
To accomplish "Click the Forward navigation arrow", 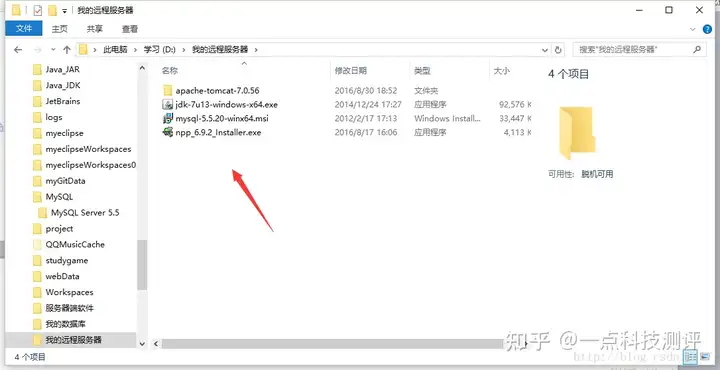I will coord(38,50).
